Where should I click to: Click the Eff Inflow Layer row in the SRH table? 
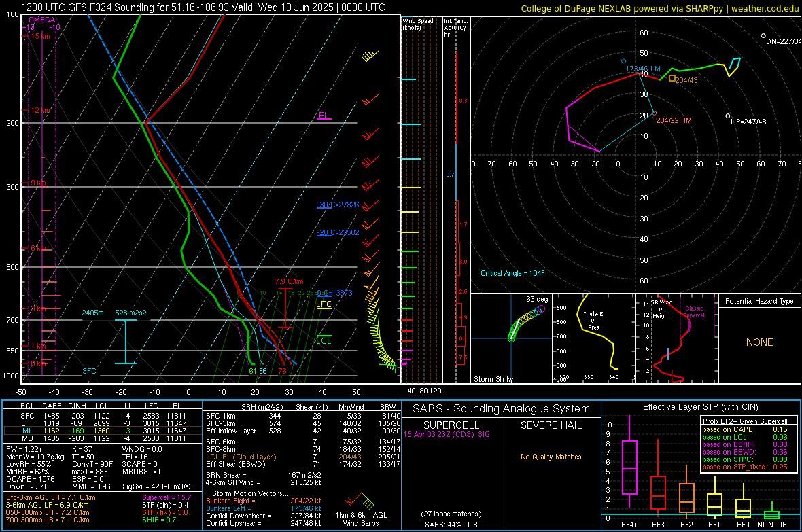(x=303, y=431)
